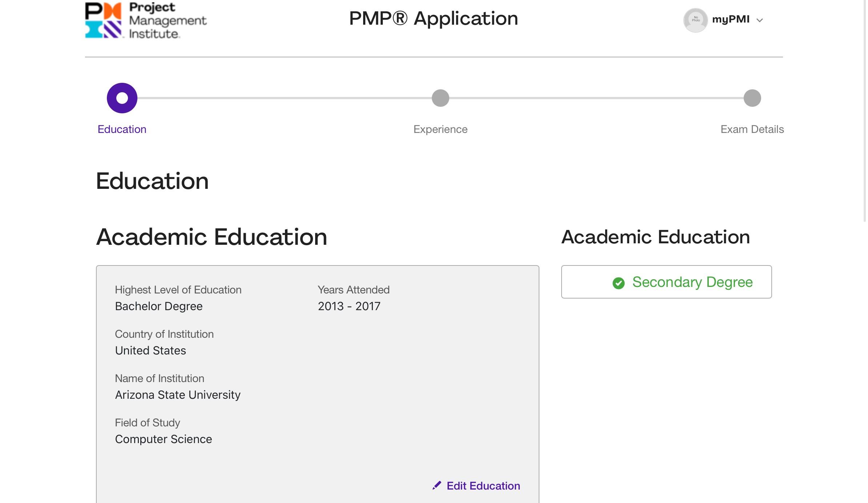The height and width of the screenshot is (503, 868).
Task: Open the myPMI account menu label
Action: [x=731, y=19]
